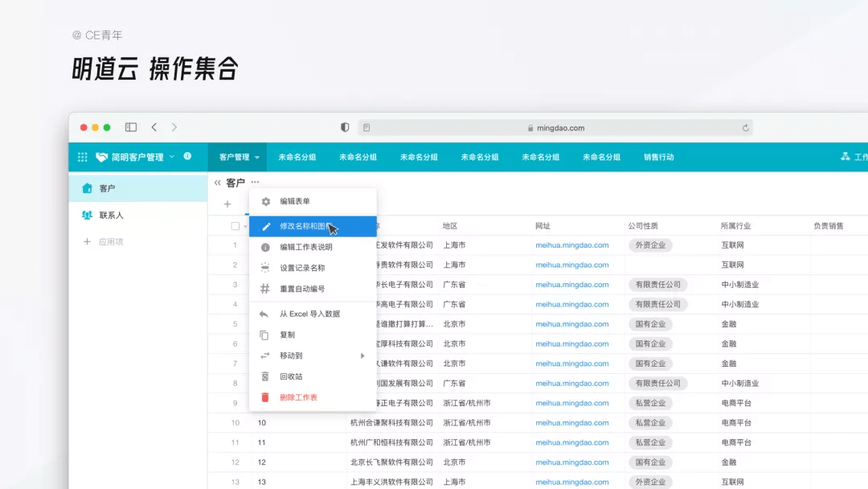Image resolution: width=868 pixels, height=489 pixels.
Task: Choose 编辑工作表说明 menu entry
Action: 313,247
